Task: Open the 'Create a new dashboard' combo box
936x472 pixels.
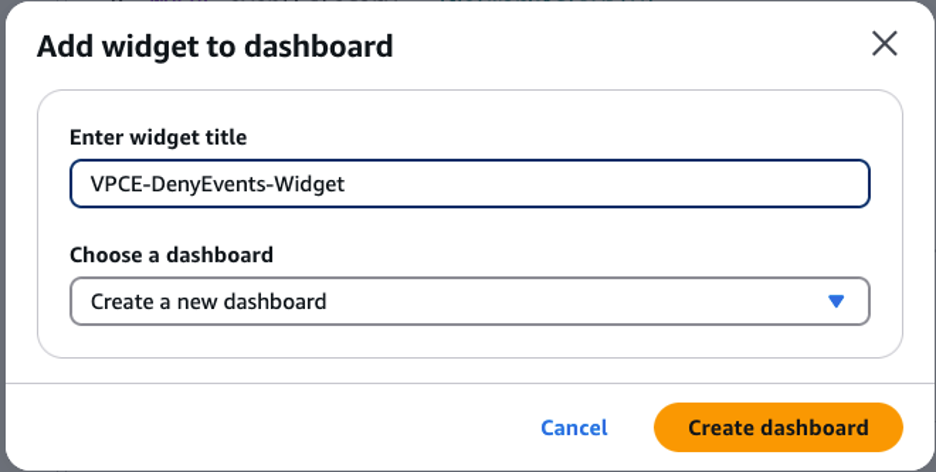Action: 469,301
